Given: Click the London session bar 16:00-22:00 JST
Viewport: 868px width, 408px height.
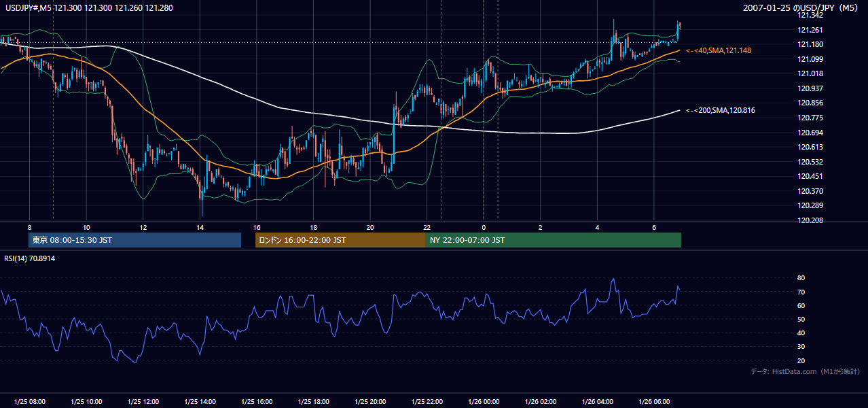Looking at the screenshot, I should tap(340, 240).
